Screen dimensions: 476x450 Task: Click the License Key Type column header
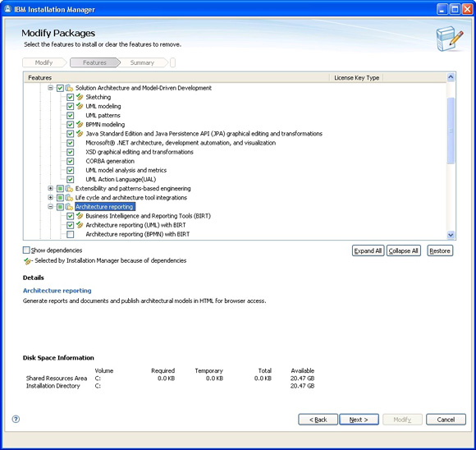356,78
